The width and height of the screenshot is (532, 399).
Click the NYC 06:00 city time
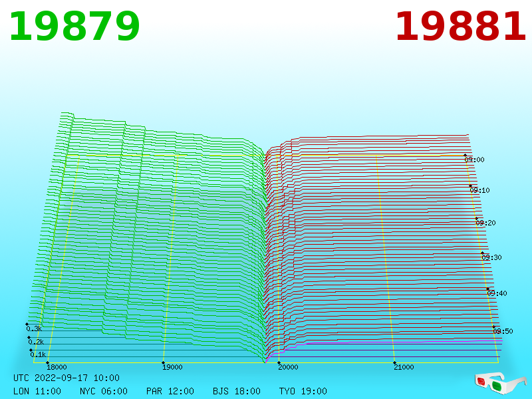click(x=104, y=391)
